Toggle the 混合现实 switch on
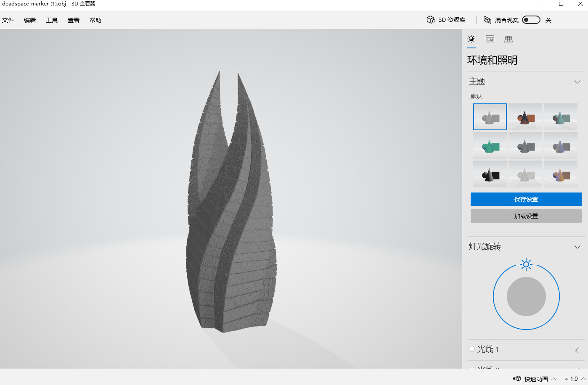 point(531,20)
